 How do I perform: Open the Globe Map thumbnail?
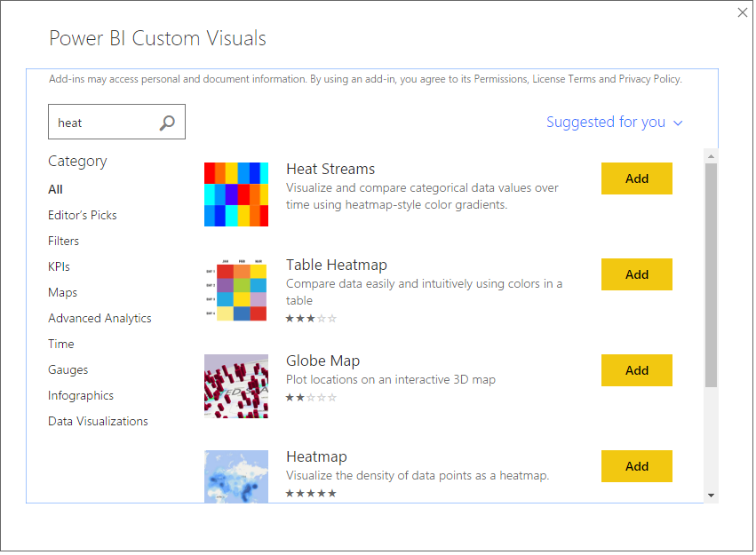click(x=236, y=386)
